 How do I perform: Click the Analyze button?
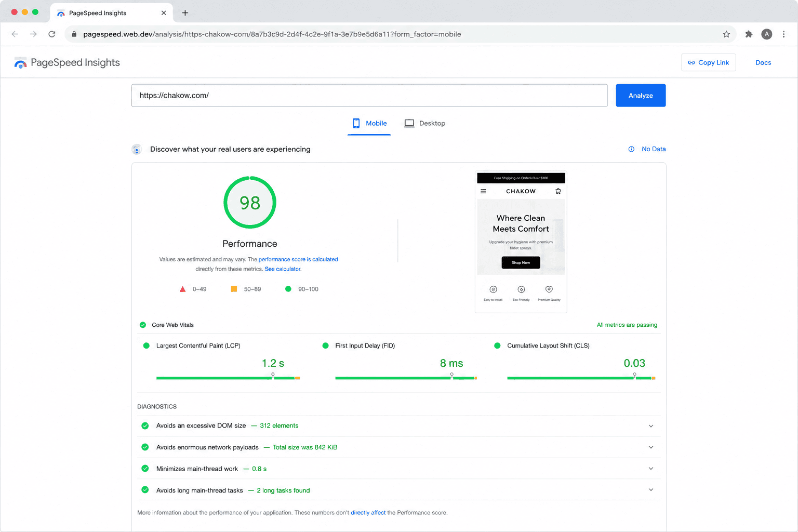[641, 96]
